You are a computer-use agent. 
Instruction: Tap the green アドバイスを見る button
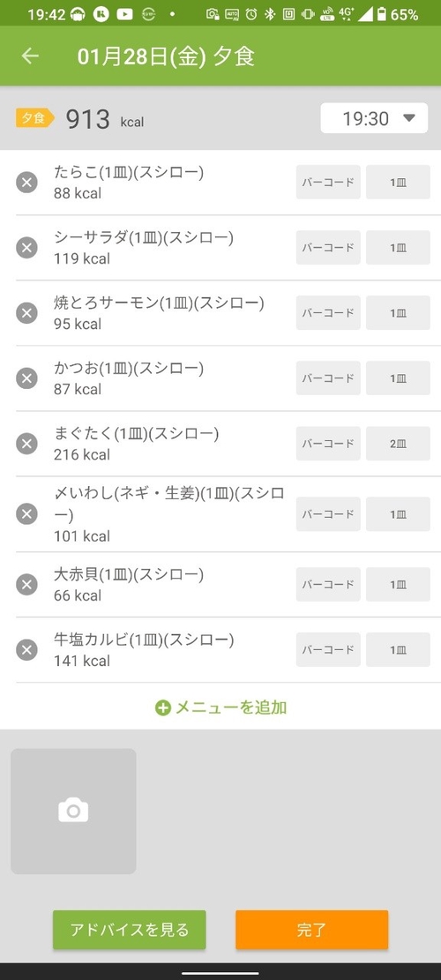coord(130,930)
